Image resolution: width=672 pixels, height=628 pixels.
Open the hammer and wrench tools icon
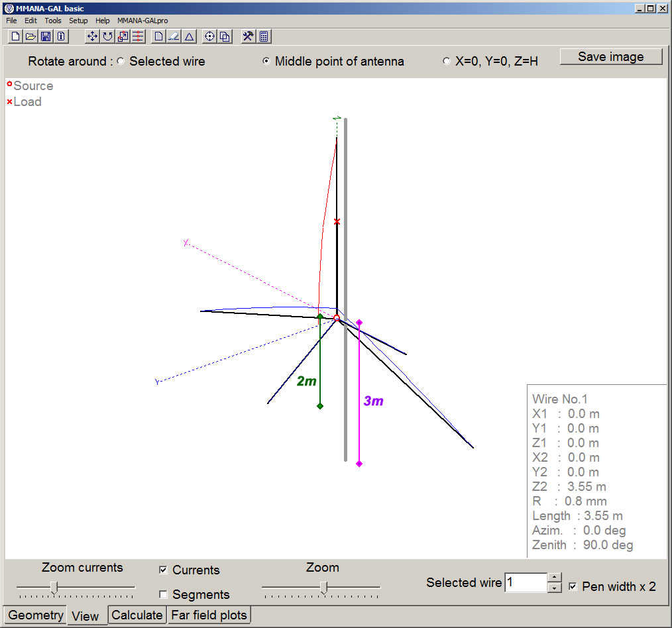248,36
